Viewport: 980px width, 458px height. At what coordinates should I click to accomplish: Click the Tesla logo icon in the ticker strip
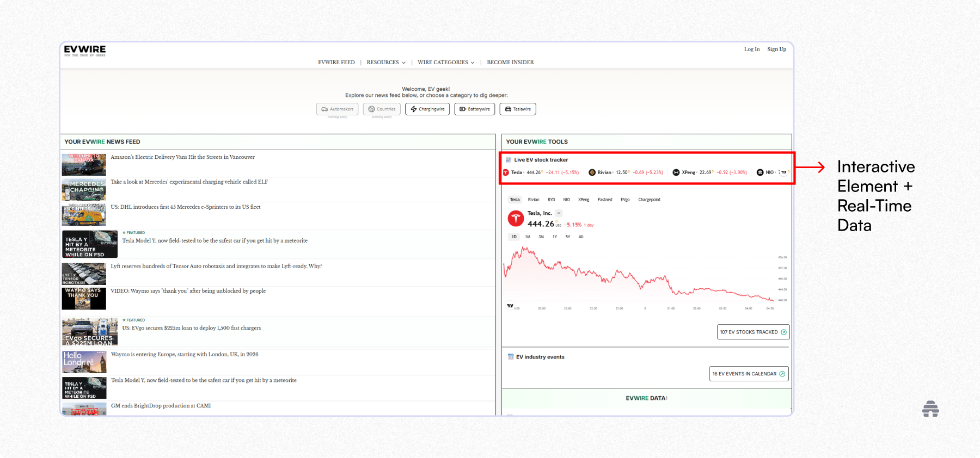coord(506,172)
